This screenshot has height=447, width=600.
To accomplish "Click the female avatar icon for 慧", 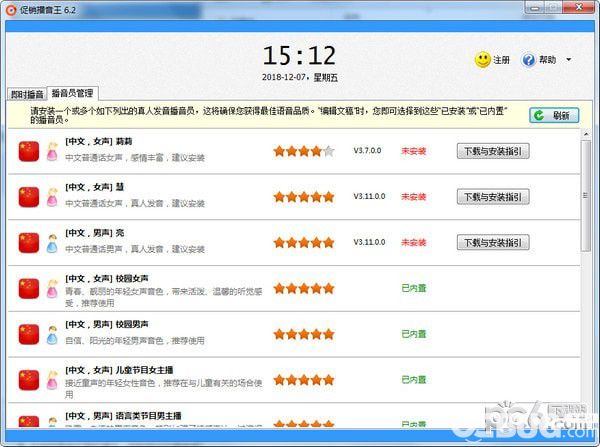I will pos(52,197).
